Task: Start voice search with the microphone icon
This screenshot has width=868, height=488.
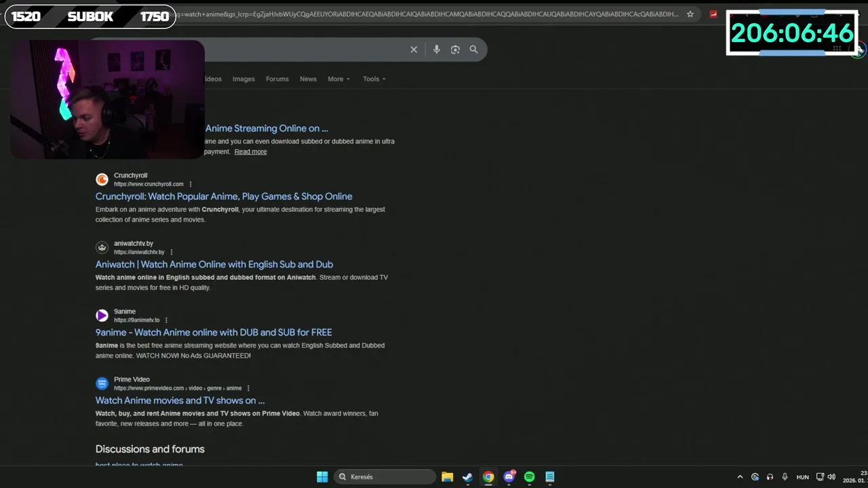Action: tap(436, 49)
